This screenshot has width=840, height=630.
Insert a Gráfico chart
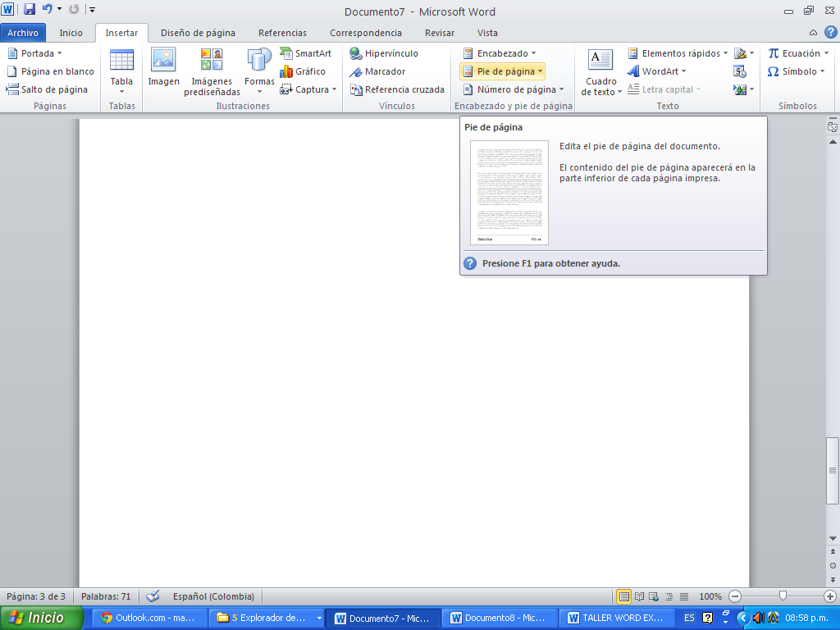304,71
